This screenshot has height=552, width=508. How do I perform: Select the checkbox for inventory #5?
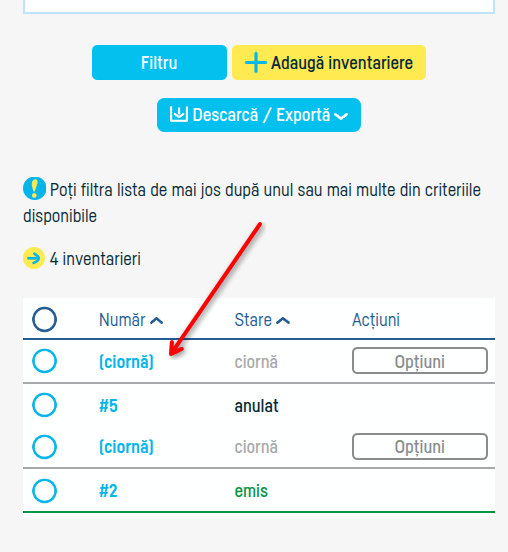[44, 405]
